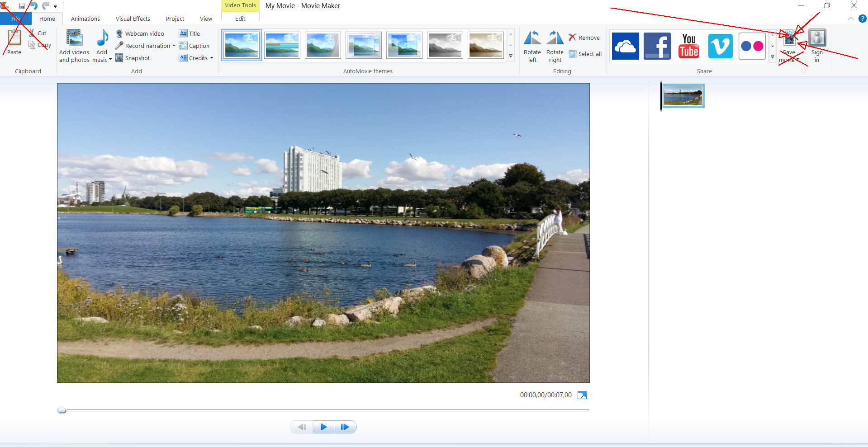Share movie to Facebook
Image resolution: width=868 pixels, height=447 pixels.
pyautogui.click(x=657, y=46)
